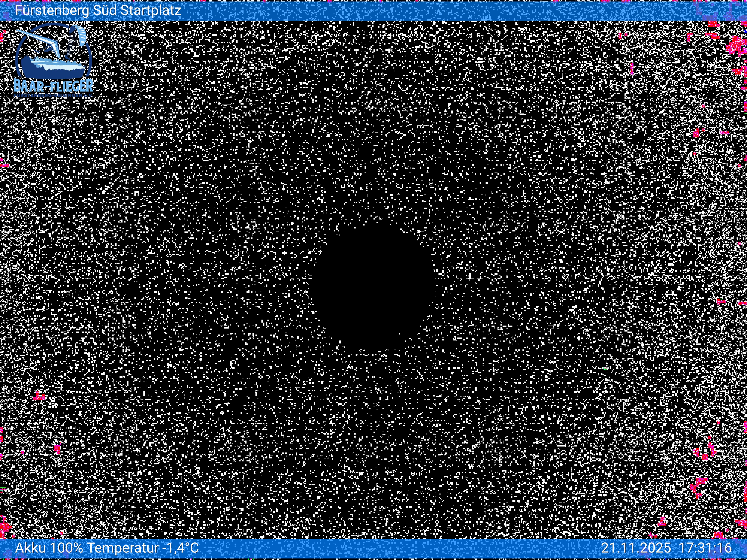Click the paraglider pilot figure in the logo
Screen dimensions: 747x560
(x=68, y=57)
